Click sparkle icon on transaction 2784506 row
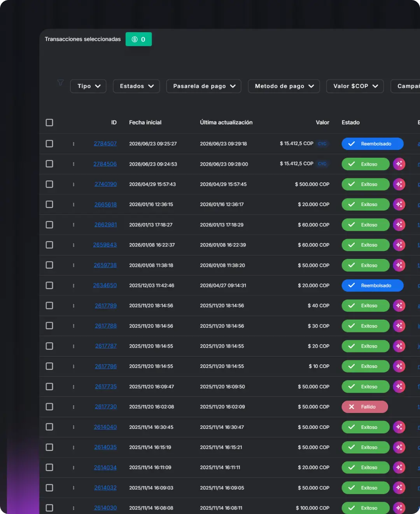This screenshot has height=514, width=420. click(399, 164)
